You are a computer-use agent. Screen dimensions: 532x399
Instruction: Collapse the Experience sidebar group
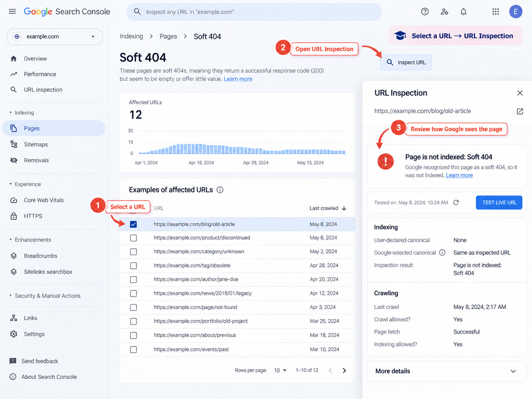(x=25, y=184)
